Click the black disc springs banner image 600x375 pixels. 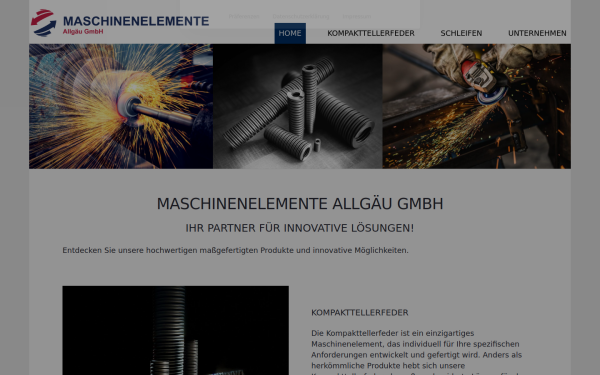pyautogui.click(x=298, y=106)
